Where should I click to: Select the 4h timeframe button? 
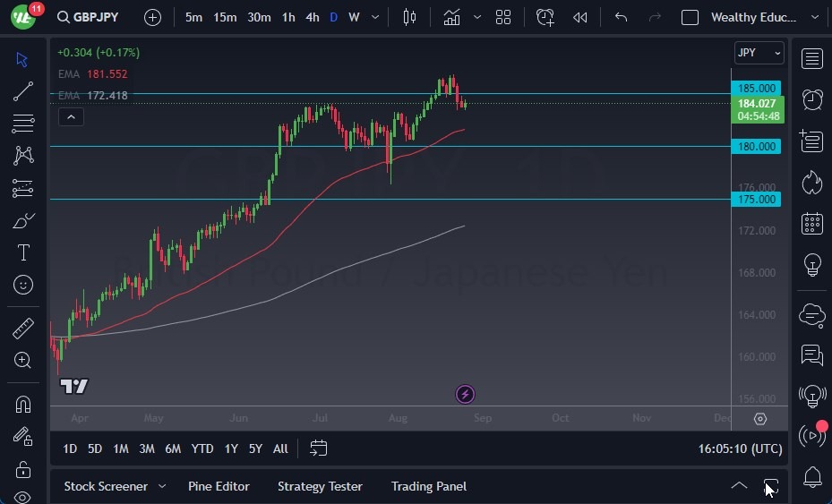[312, 17]
